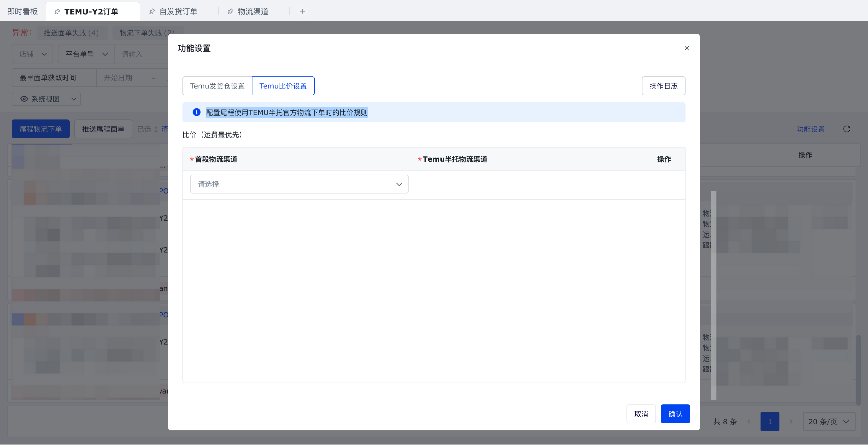Open the 物流渠道 tab

click(253, 12)
